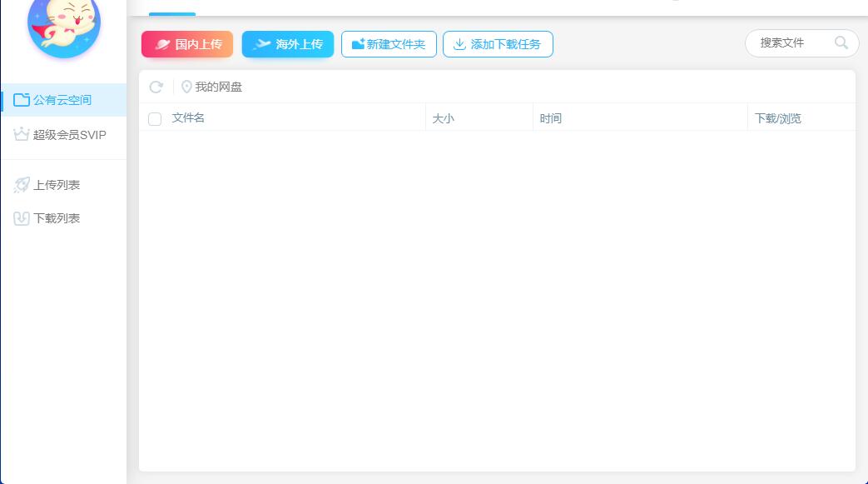868x484 pixels.
Task: Click the location pin icon beside 我的网盘
Action: coord(186,87)
